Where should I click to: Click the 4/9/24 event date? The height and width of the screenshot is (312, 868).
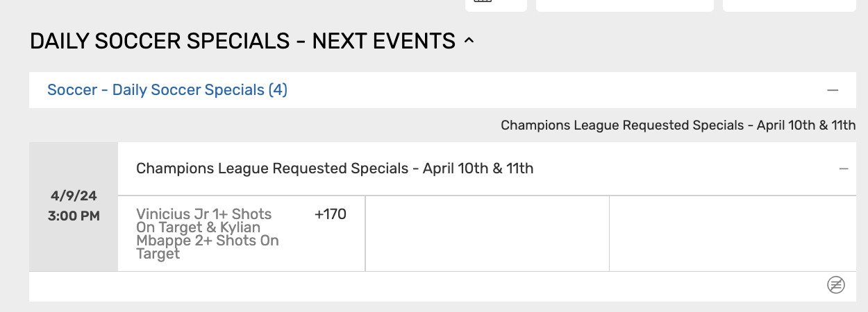(x=74, y=196)
